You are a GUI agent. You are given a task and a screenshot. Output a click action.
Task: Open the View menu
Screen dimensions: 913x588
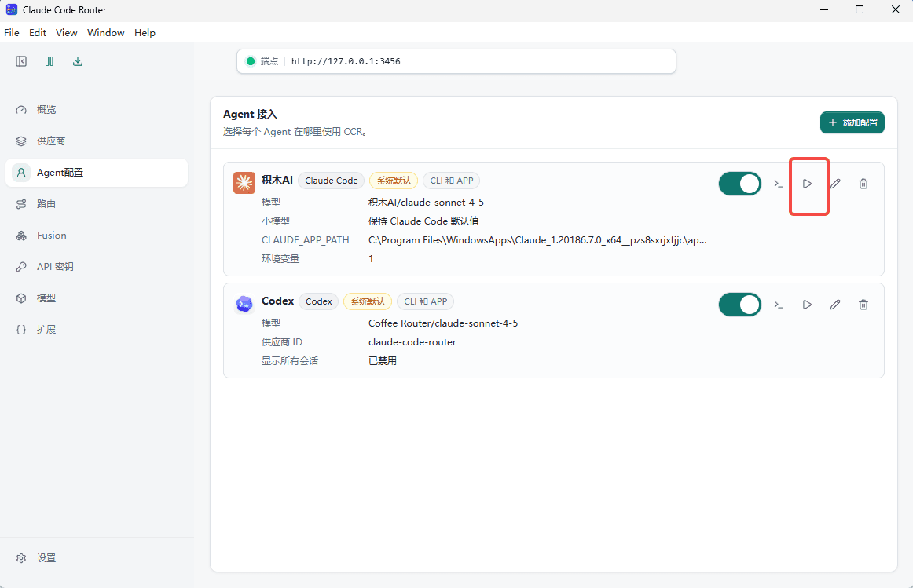(66, 32)
